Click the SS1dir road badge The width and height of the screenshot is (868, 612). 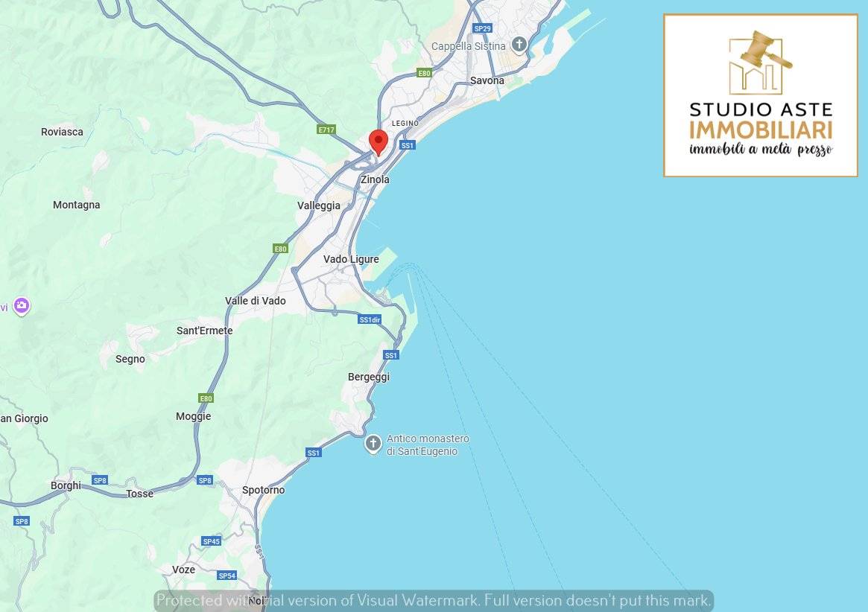point(370,320)
